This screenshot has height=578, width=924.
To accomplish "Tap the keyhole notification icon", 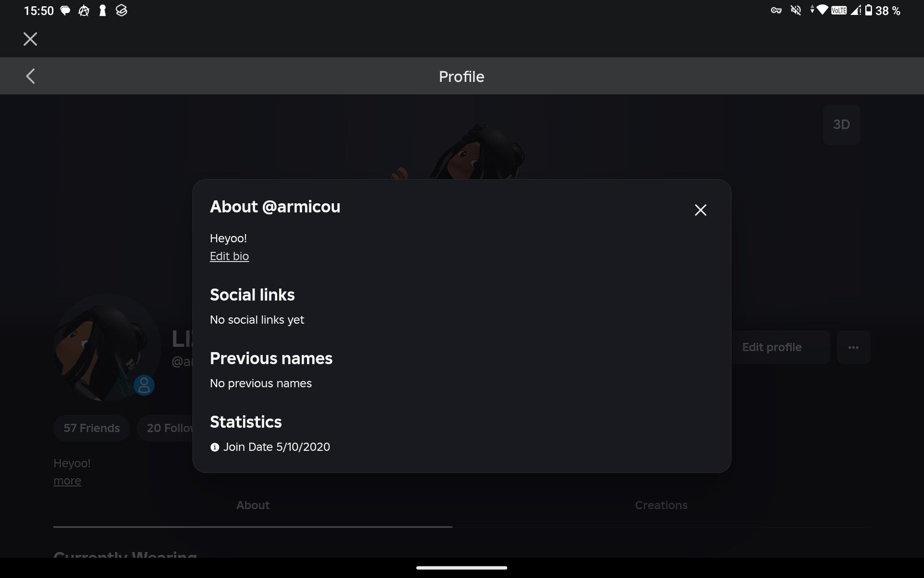I will pyautogui.click(x=103, y=11).
